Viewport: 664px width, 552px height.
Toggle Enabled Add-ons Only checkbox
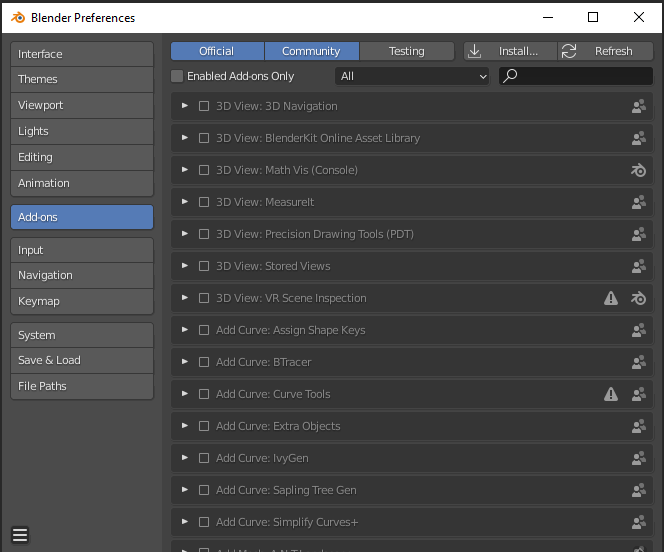coord(177,76)
